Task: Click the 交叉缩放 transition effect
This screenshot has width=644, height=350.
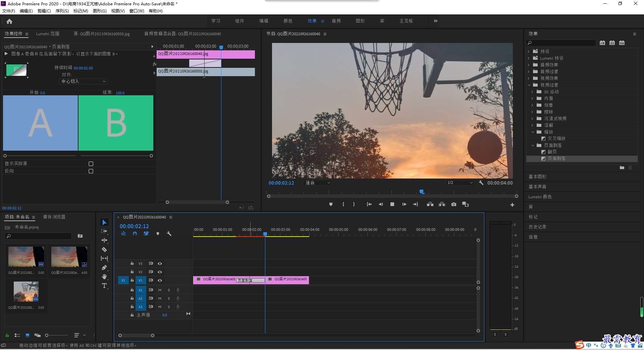Action: point(556,139)
